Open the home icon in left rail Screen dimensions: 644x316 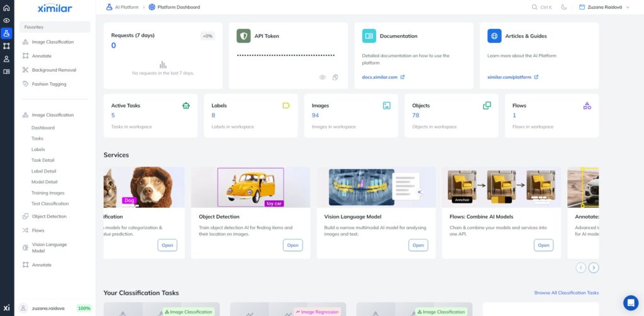(x=6, y=8)
